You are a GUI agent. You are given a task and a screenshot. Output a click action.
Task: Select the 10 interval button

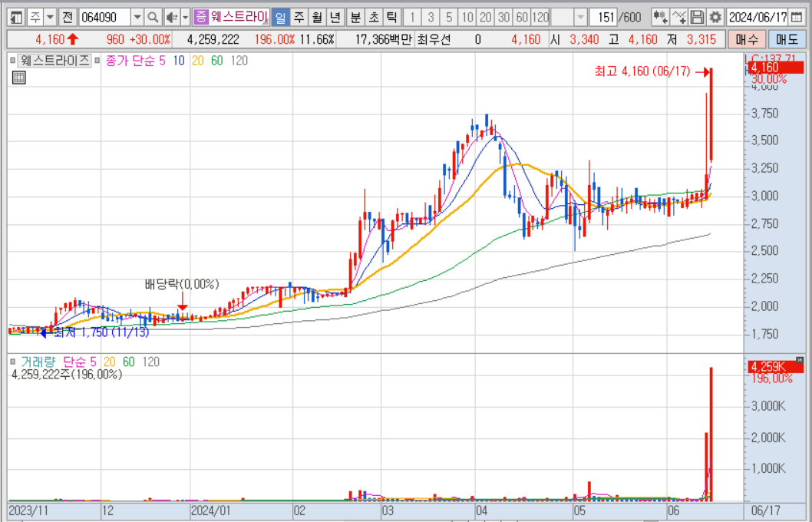tap(467, 17)
